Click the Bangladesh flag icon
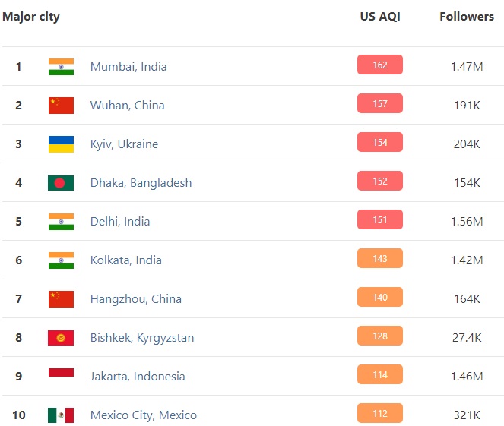504x426 pixels. click(61, 183)
